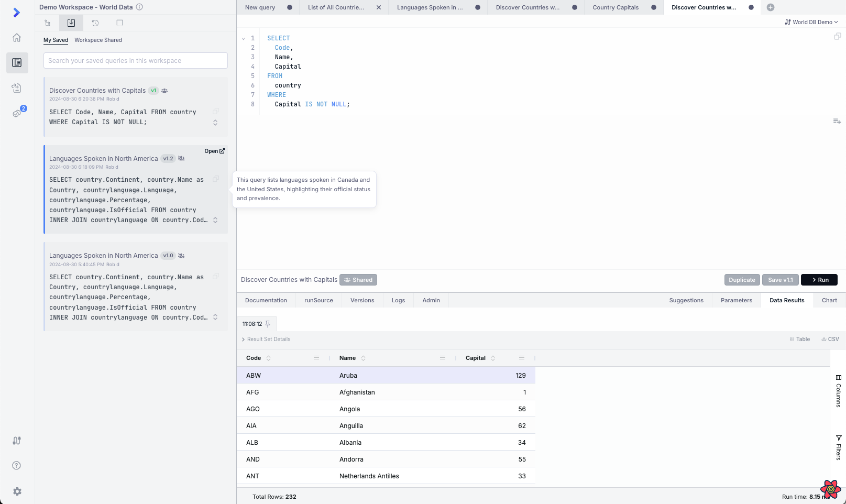Image resolution: width=846 pixels, height=504 pixels.
Task: Open the settings gear icon
Action: tap(17, 491)
